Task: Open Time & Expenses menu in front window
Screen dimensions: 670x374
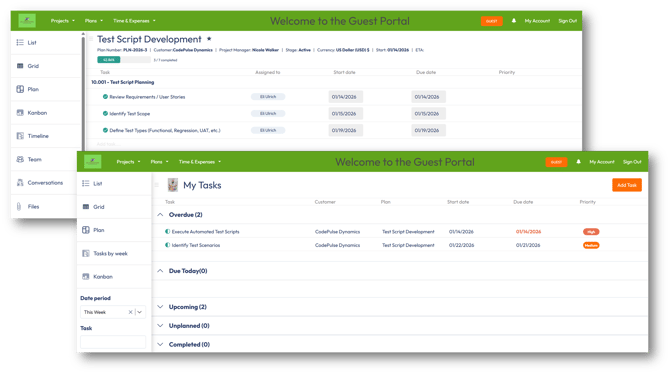Action: 200,162
